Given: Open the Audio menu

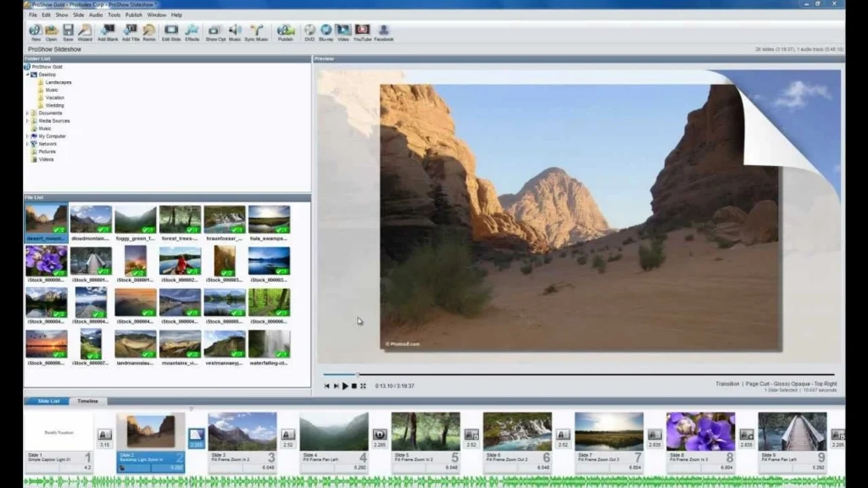Looking at the screenshot, I should click(x=96, y=14).
